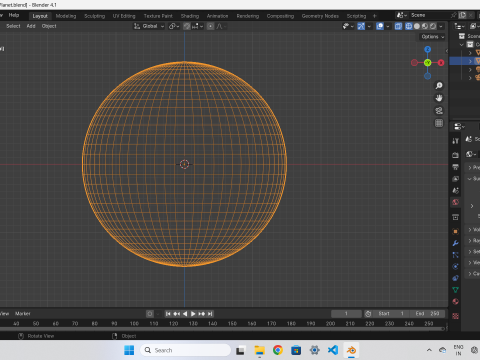Switch to the Geometry Nodes workspace
The image size is (480, 360).
320,16
